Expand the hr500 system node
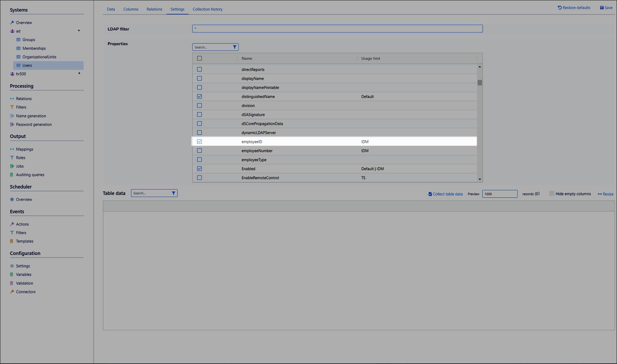Image resolution: width=617 pixels, height=364 pixels. [79, 74]
